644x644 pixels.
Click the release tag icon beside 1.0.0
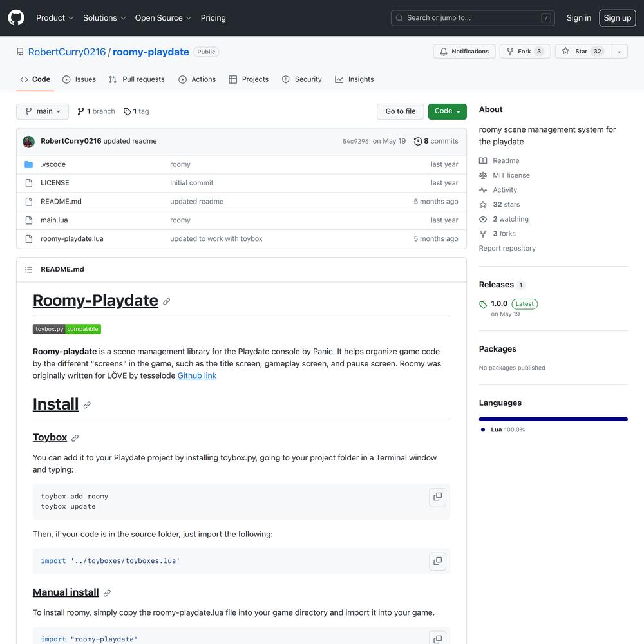pos(483,305)
